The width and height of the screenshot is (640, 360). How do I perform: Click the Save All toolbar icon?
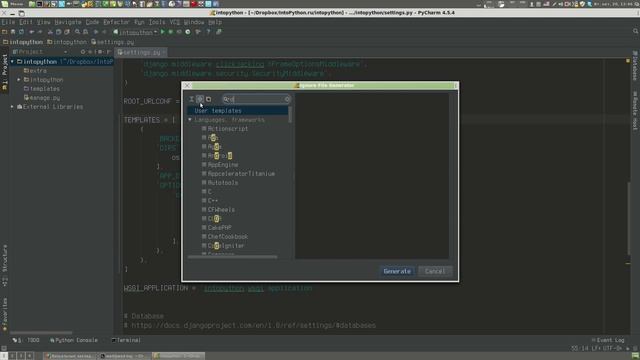click(13, 32)
